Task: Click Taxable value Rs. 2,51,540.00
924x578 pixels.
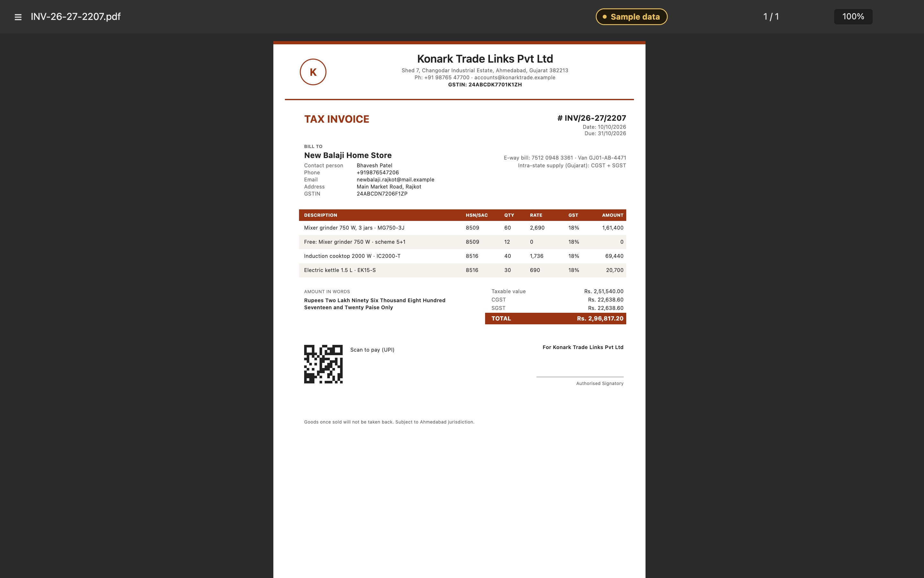Action: tap(557, 291)
